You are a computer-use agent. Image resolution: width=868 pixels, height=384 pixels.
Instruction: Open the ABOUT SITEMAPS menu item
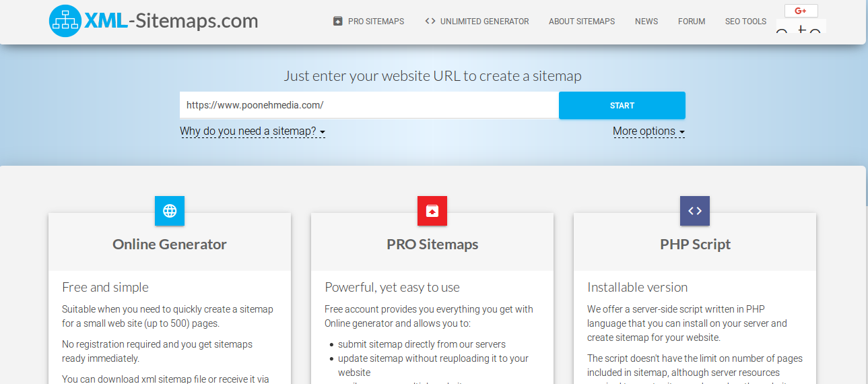click(582, 22)
